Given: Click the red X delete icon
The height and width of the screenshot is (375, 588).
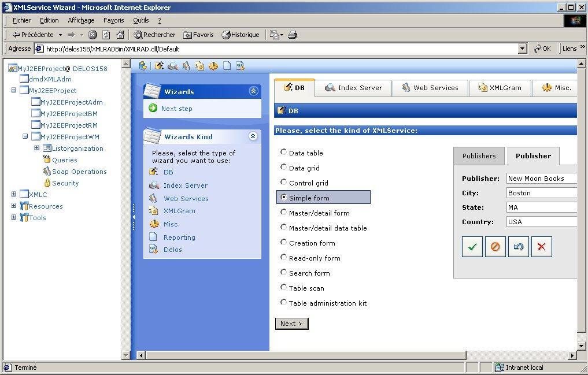Looking at the screenshot, I should [x=541, y=247].
